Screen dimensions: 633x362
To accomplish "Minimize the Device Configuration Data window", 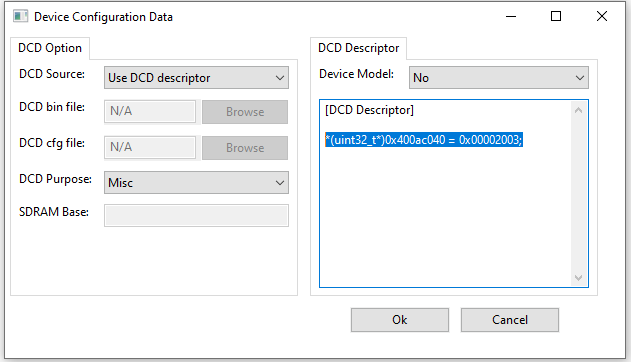I will [511, 17].
